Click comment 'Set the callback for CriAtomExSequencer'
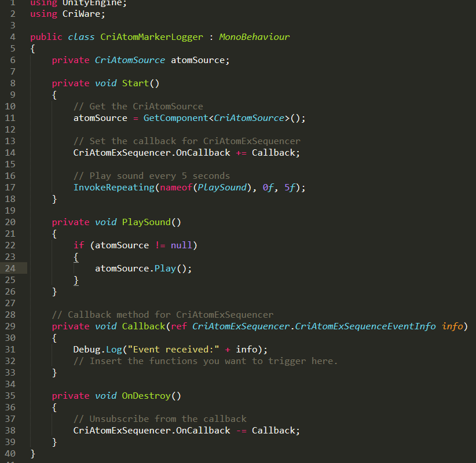This screenshot has height=463, width=476. click(187, 141)
